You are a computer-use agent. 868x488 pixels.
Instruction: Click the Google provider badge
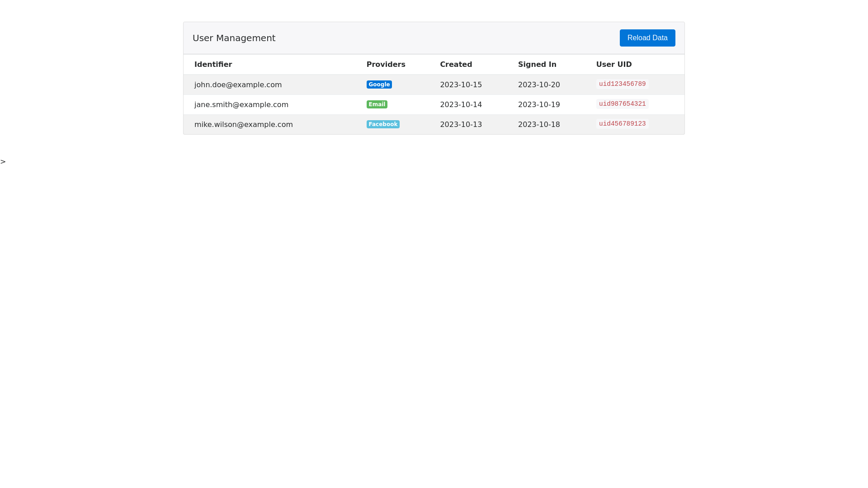tap(379, 84)
